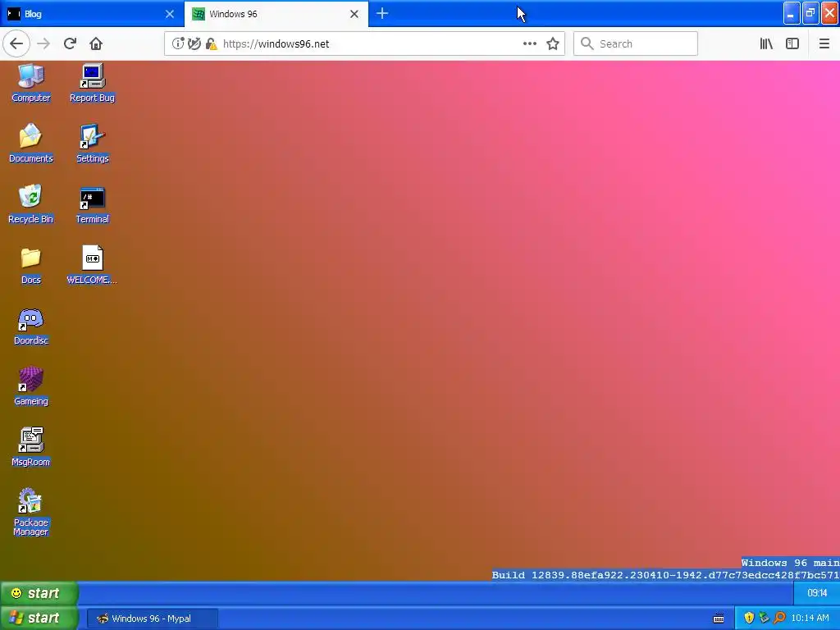The height and width of the screenshot is (630, 840).
Task: Click the orange magnifier tray icon
Action: point(779,618)
